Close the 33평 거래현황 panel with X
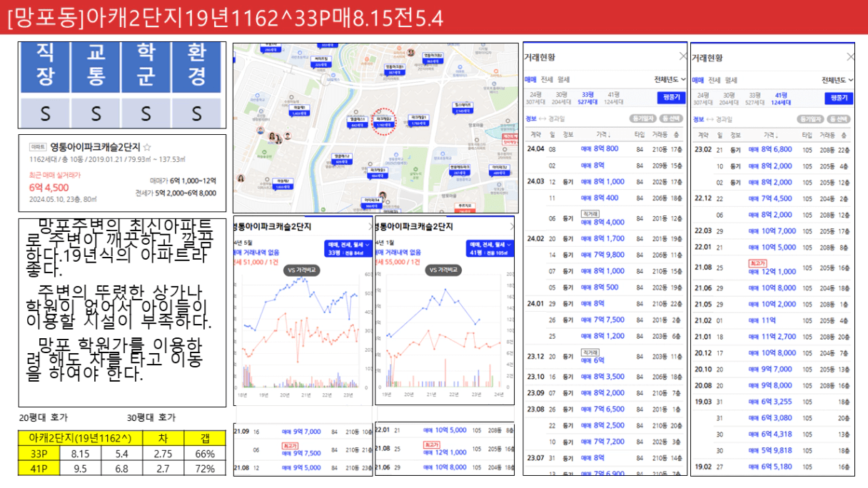 682,56
